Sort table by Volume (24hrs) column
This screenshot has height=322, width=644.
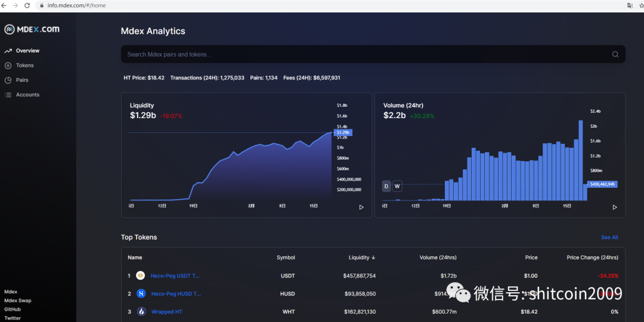[x=438, y=258]
